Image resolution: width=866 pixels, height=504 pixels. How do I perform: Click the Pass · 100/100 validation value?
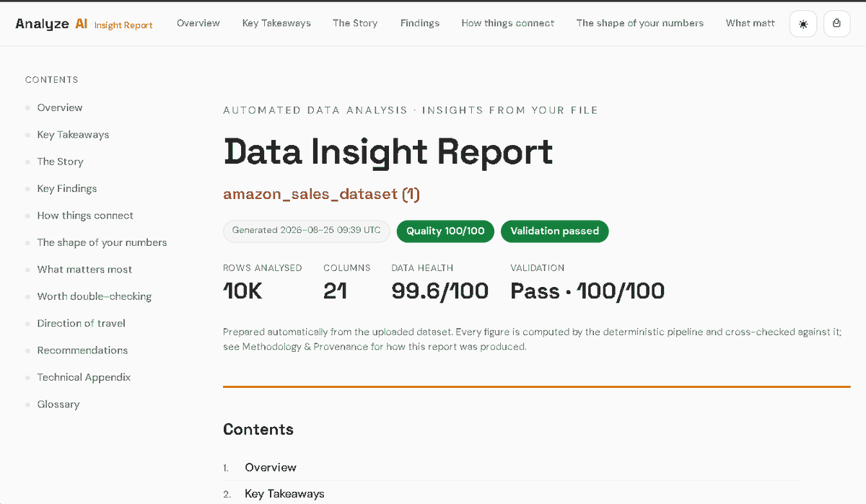(x=587, y=291)
